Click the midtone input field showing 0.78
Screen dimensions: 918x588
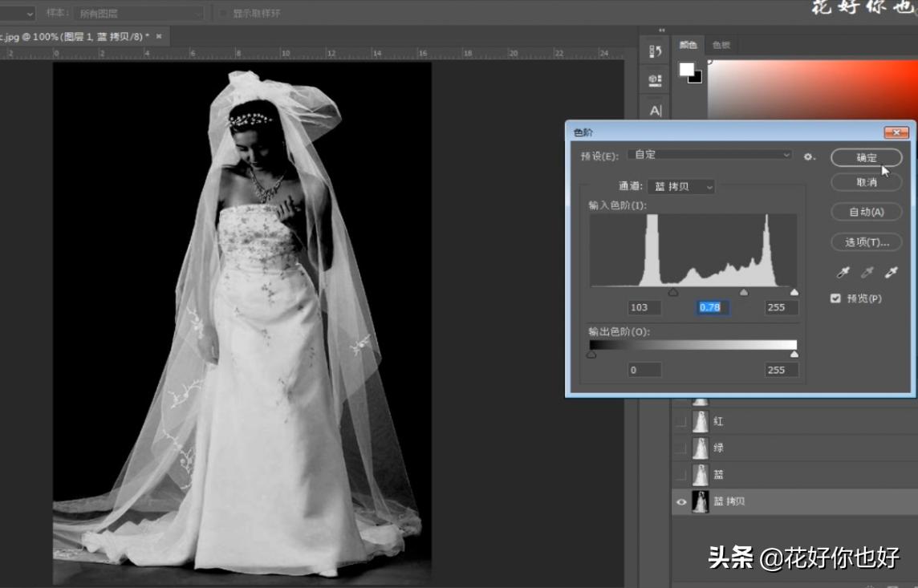(711, 307)
